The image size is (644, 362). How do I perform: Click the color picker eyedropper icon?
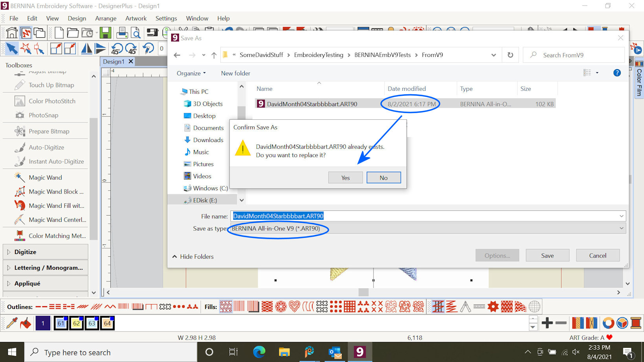[x=12, y=323]
